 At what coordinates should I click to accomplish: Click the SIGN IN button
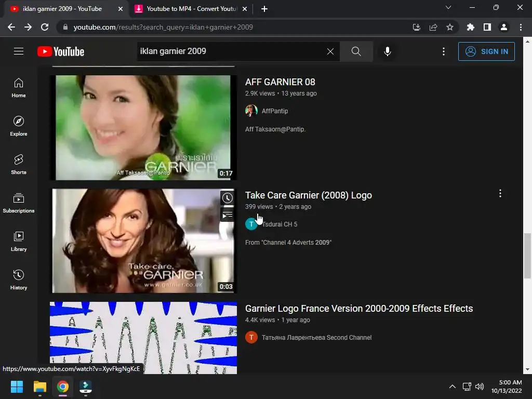coord(486,51)
